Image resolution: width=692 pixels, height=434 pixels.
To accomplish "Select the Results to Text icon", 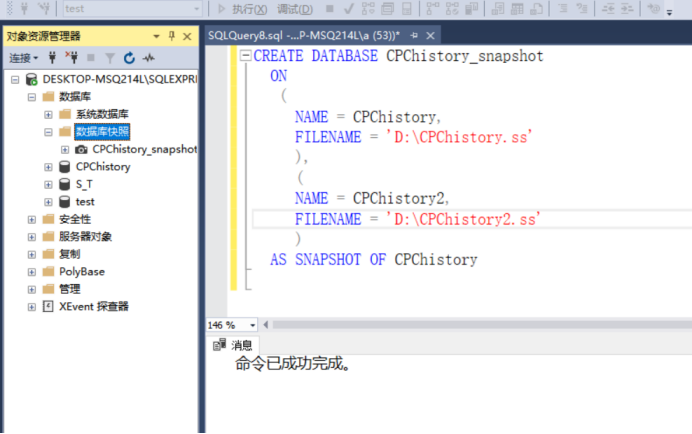I will click(x=498, y=8).
